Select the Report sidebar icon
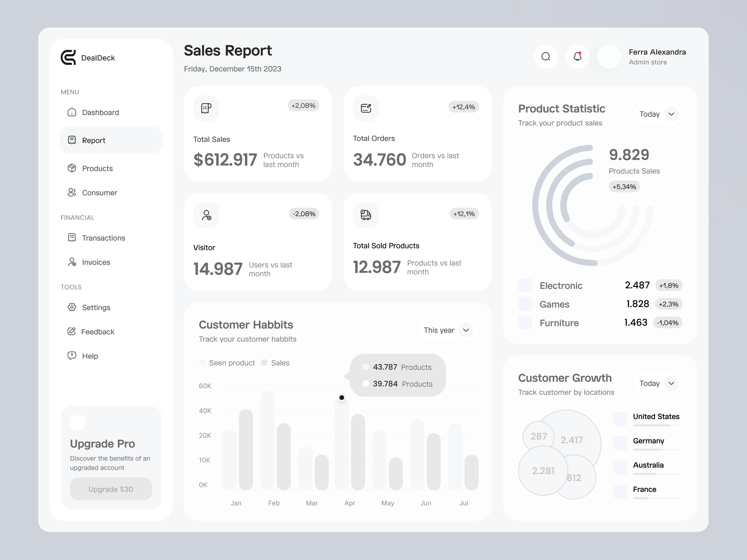This screenshot has height=560, width=747. 72,140
